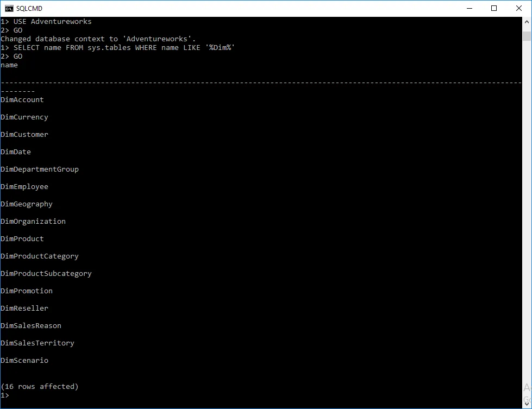This screenshot has height=409, width=532.
Task: Click the 'Changed database context' message
Action: coord(98,39)
